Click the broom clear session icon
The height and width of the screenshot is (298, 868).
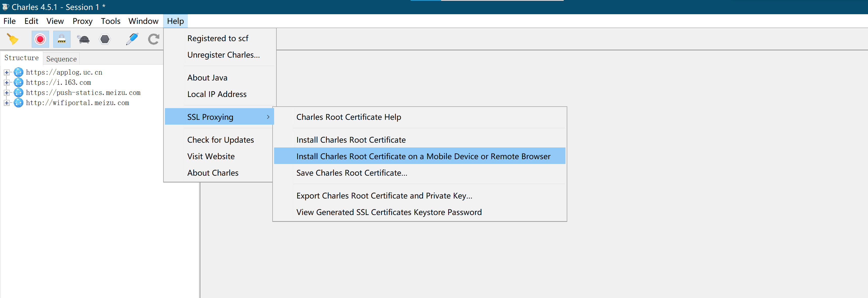(13, 39)
